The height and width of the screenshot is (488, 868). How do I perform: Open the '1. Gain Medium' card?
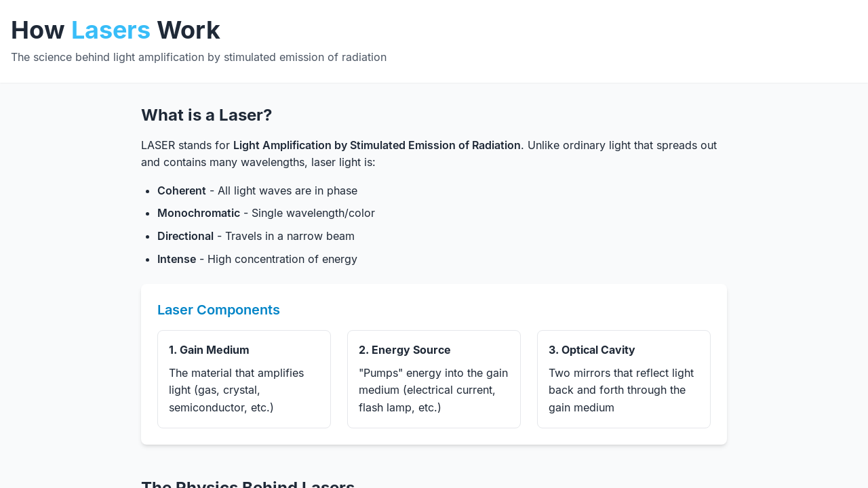point(244,379)
